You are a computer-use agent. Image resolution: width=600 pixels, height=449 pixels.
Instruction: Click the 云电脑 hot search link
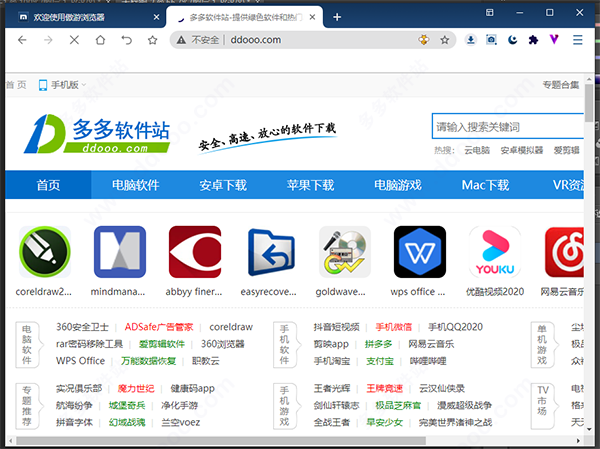click(x=477, y=150)
